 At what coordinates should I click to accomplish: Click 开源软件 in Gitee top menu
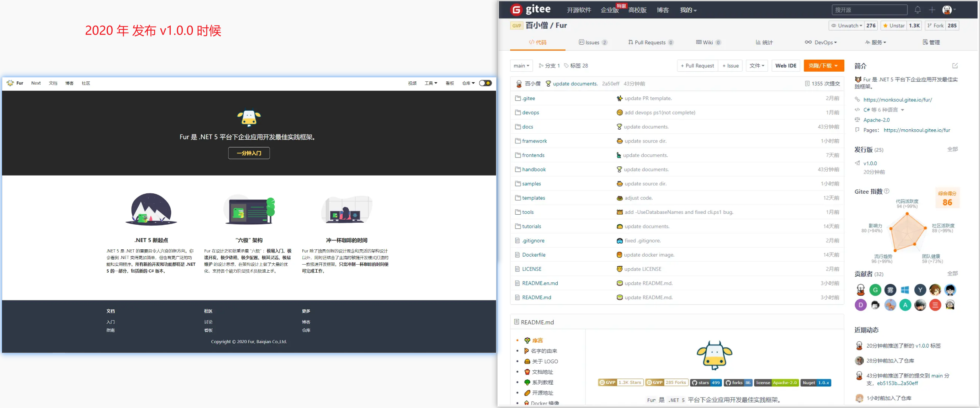579,10
